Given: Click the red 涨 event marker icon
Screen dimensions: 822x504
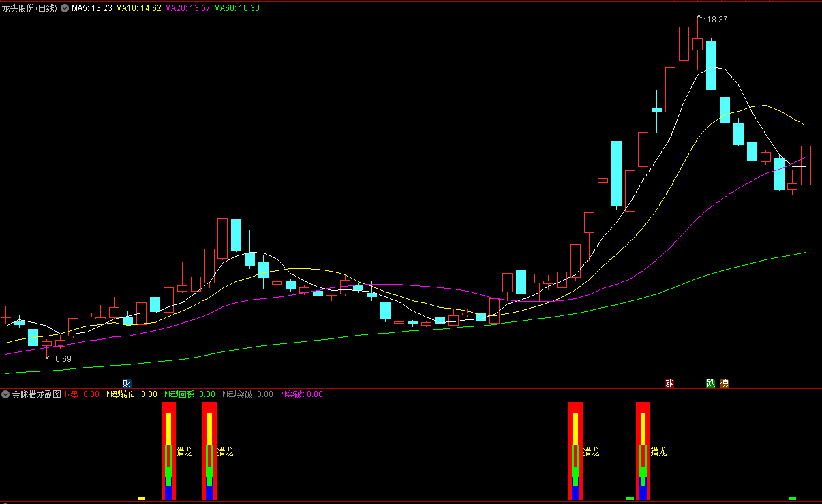Looking at the screenshot, I should point(669,383).
